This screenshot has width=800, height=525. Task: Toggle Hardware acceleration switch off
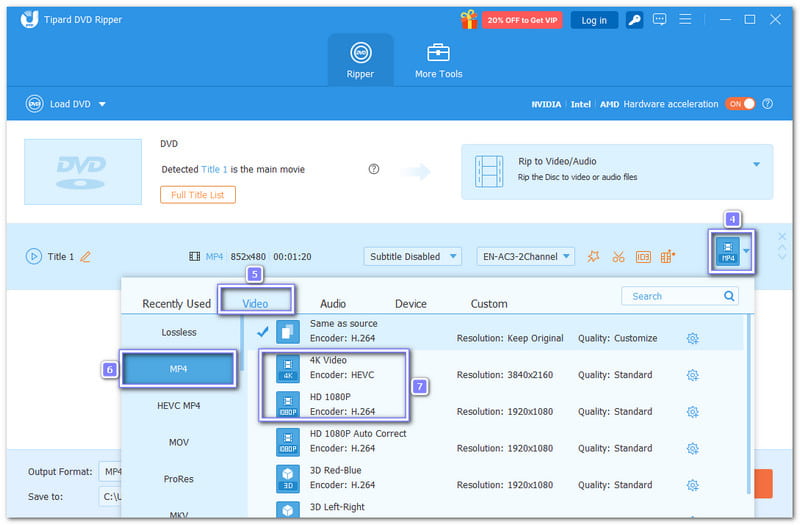click(740, 104)
